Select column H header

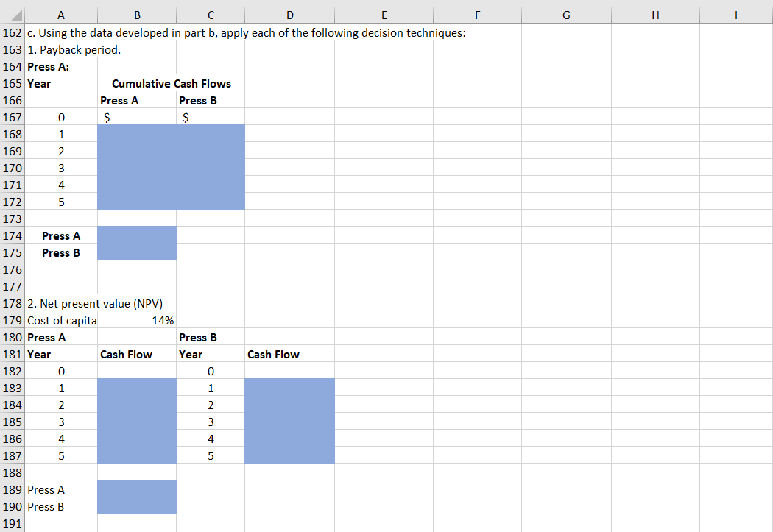coord(655,15)
